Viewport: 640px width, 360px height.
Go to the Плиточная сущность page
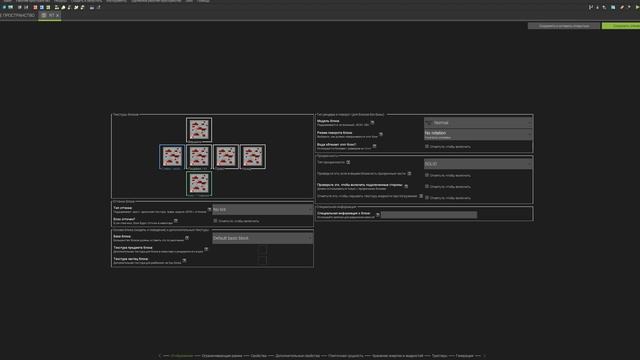(x=346, y=356)
